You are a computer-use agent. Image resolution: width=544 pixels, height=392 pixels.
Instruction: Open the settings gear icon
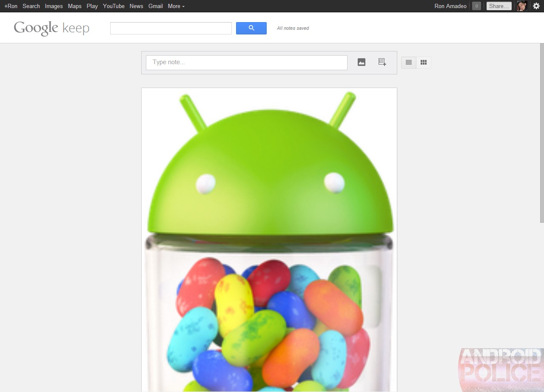(x=536, y=6)
